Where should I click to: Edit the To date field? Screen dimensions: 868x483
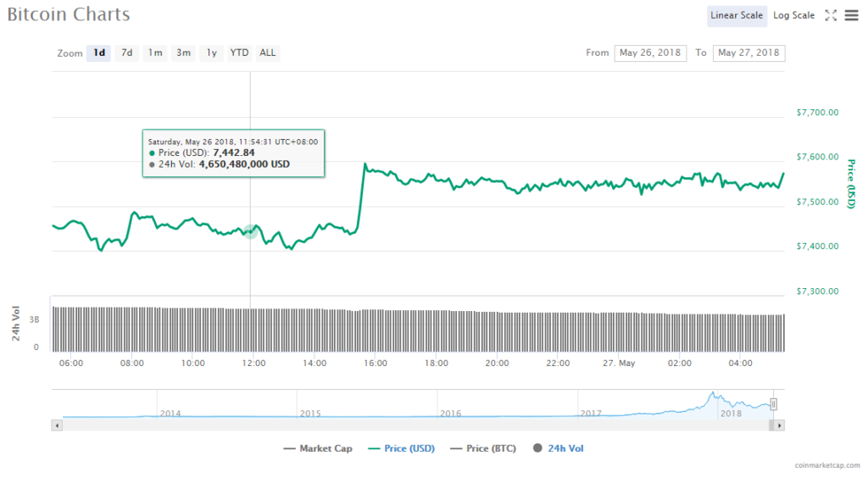748,53
